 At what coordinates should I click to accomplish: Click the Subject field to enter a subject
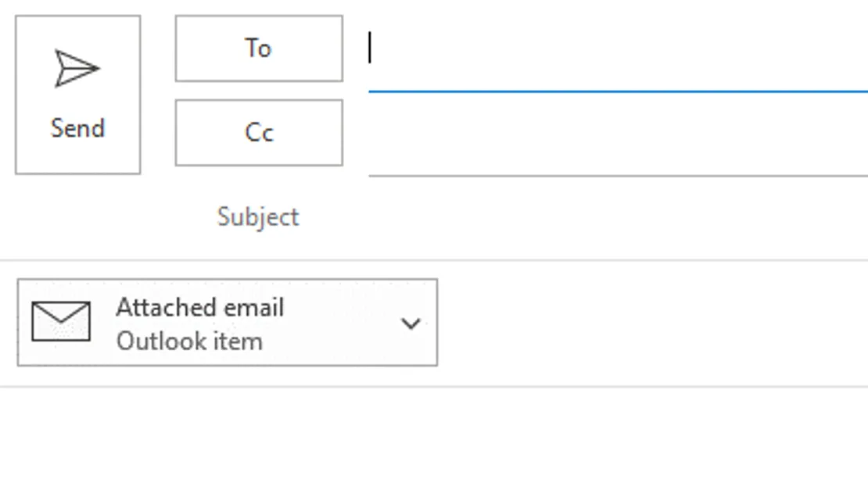click(547, 216)
